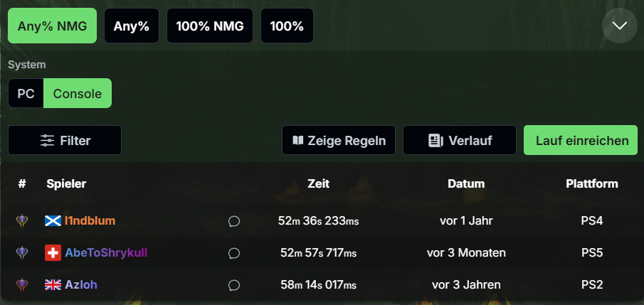Open l1ndblum's player profile link
Viewport: 644px width, 305px height.
(90, 221)
